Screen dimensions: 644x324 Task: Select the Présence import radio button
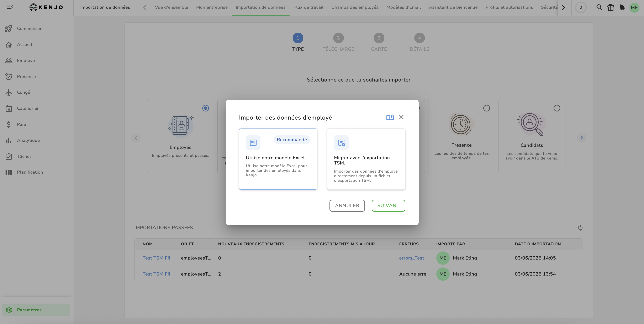tap(486, 108)
